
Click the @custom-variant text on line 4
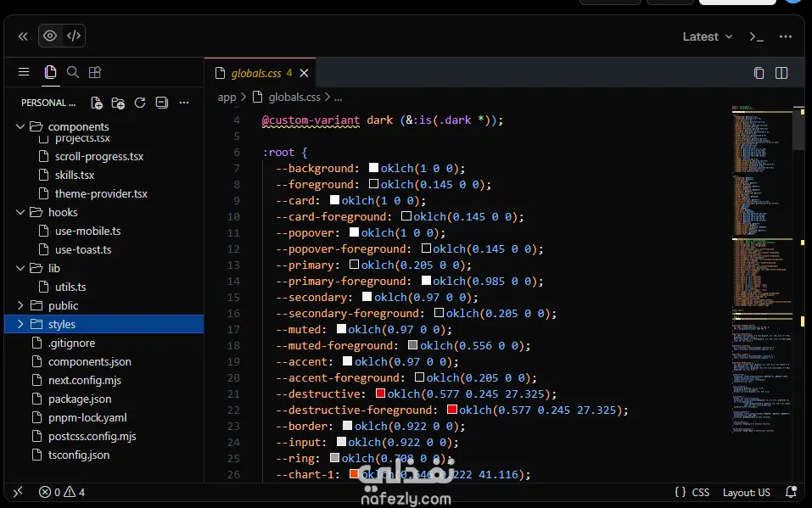coord(311,120)
